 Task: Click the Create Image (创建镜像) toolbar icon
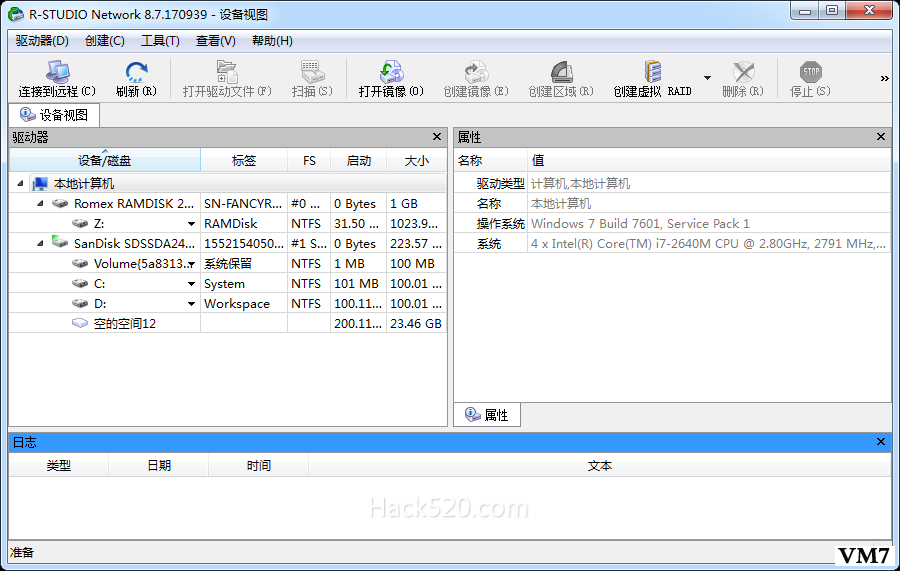pos(476,72)
